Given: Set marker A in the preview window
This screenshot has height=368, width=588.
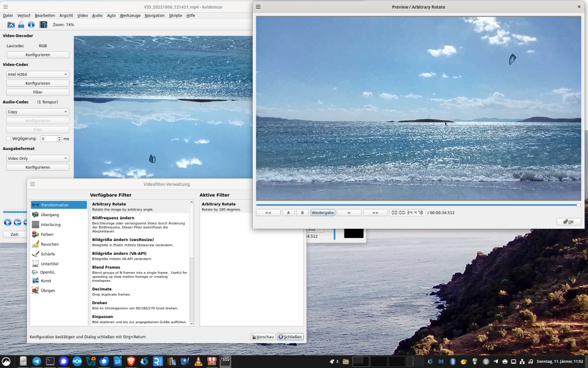Looking at the screenshot, I should [x=288, y=213].
